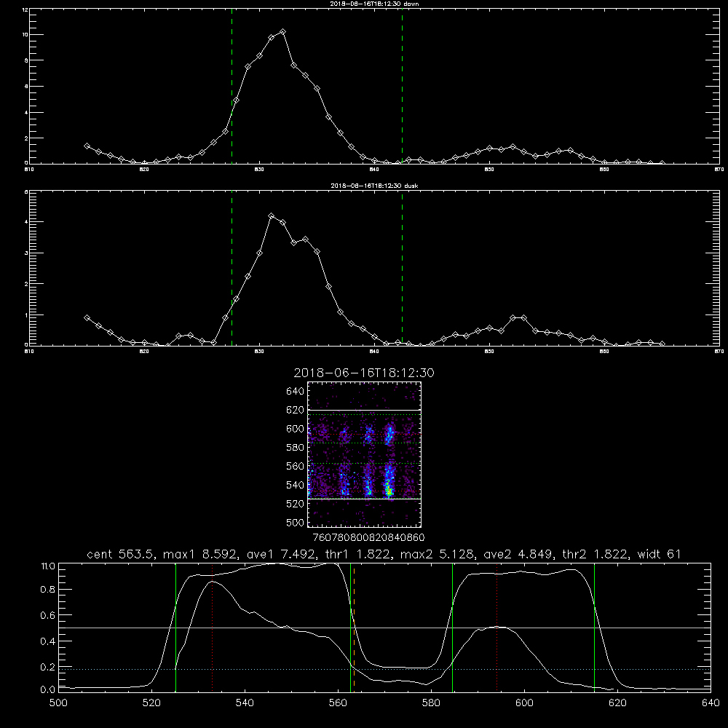Click the '0.6' y-axis label of bottom plot
This screenshot has width=728, height=728.
pyautogui.click(x=48, y=616)
